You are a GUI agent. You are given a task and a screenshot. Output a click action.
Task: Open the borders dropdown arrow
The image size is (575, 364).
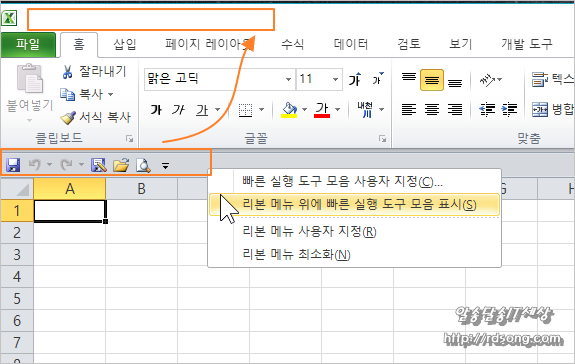pyautogui.click(x=261, y=109)
